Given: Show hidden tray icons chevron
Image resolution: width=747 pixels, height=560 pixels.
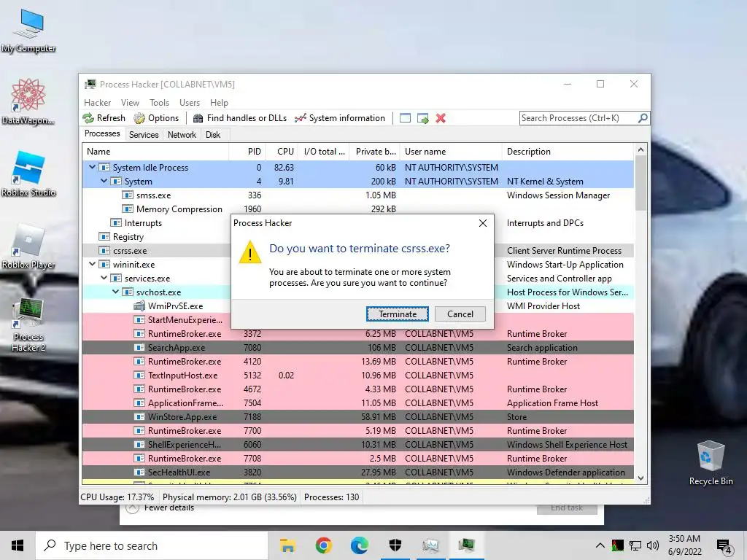Looking at the screenshot, I should (x=600, y=545).
